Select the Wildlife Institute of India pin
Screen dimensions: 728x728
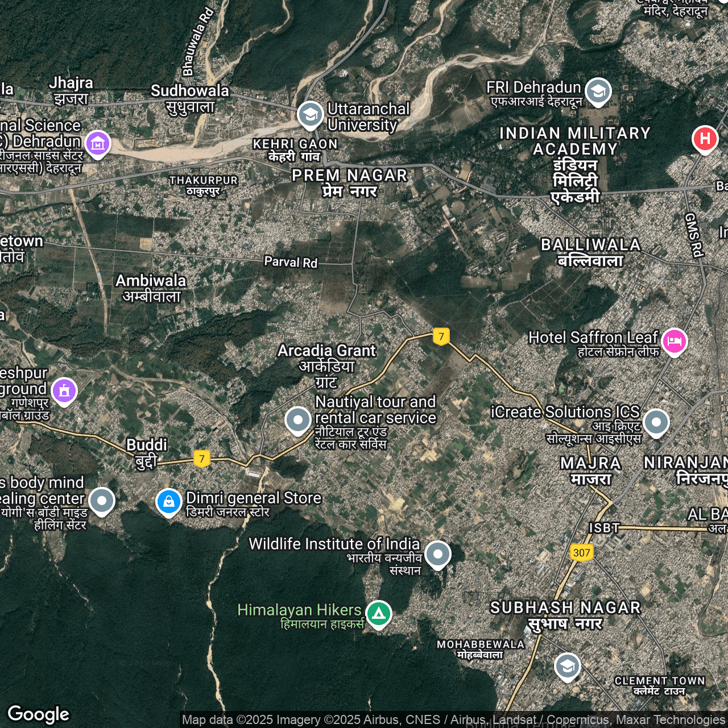click(437, 553)
